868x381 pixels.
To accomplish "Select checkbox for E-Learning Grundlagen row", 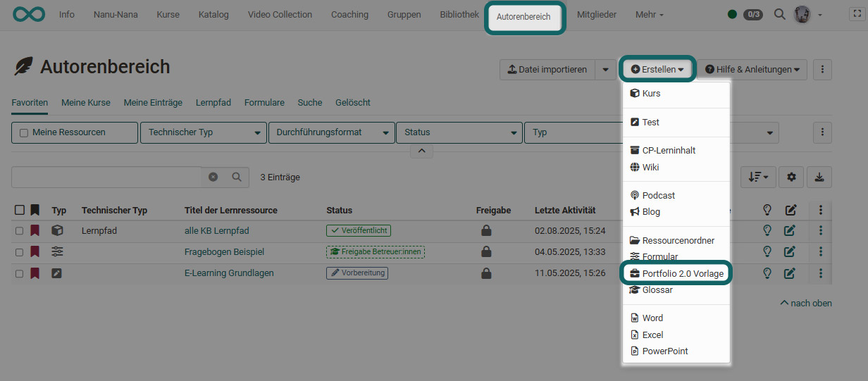I will (x=20, y=273).
